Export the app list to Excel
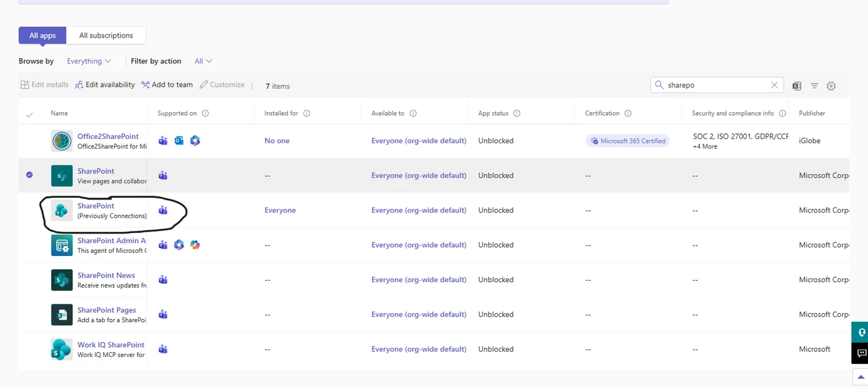 click(x=797, y=86)
